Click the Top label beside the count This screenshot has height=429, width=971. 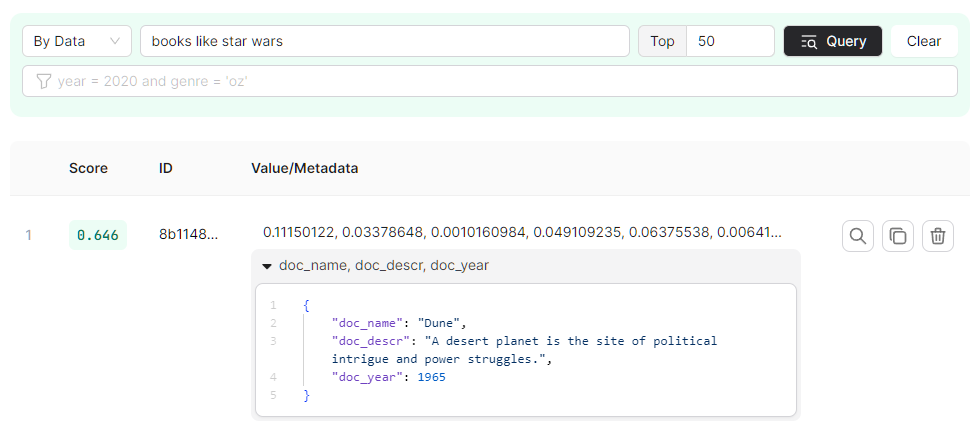click(x=662, y=41)
